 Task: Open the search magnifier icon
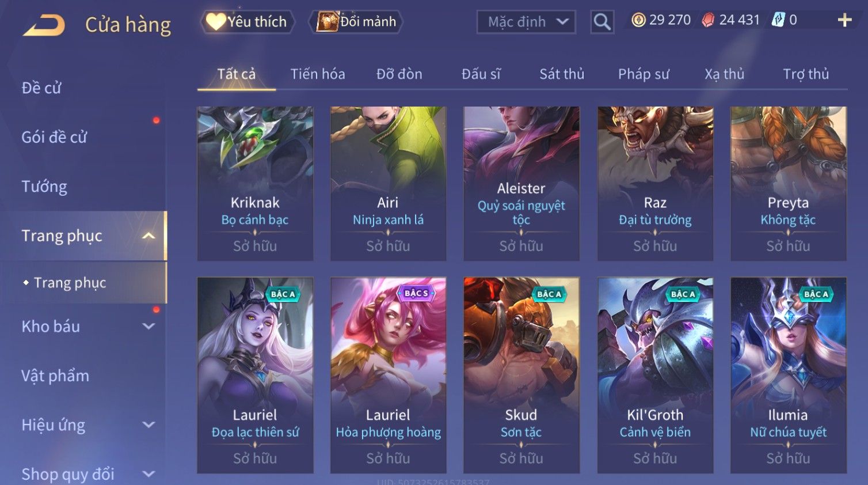(602, 22)
